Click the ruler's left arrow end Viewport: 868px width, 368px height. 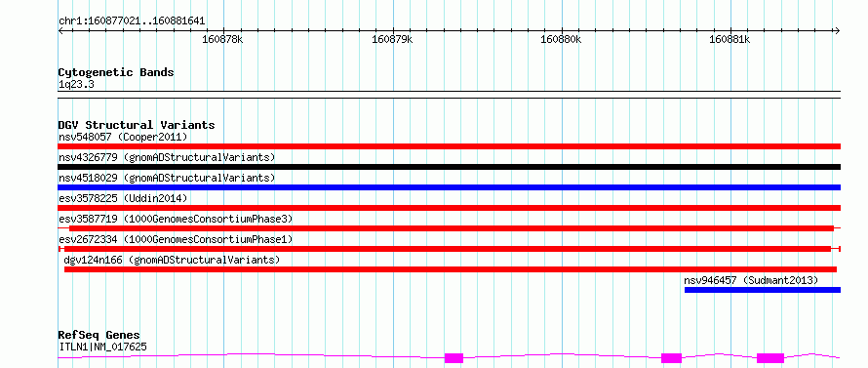point(60,30)
